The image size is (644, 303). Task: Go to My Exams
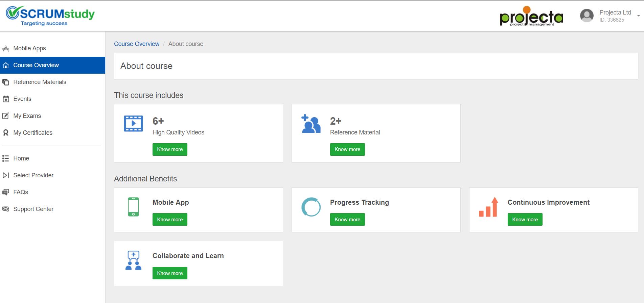click(27, 116)
